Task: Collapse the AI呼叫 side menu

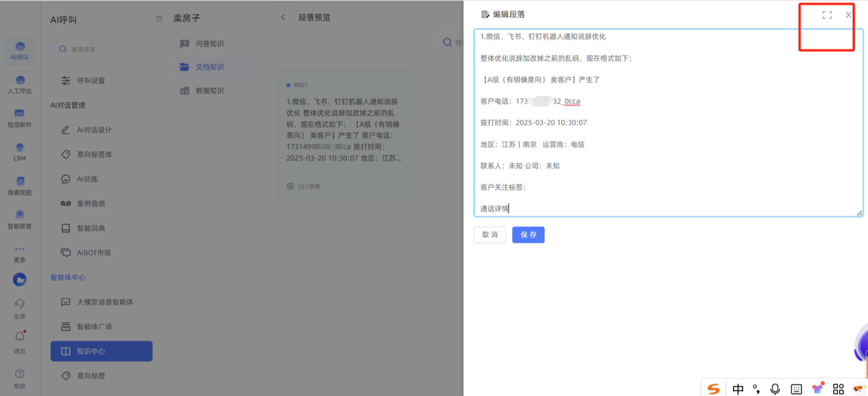Action: tap(159, 19)
